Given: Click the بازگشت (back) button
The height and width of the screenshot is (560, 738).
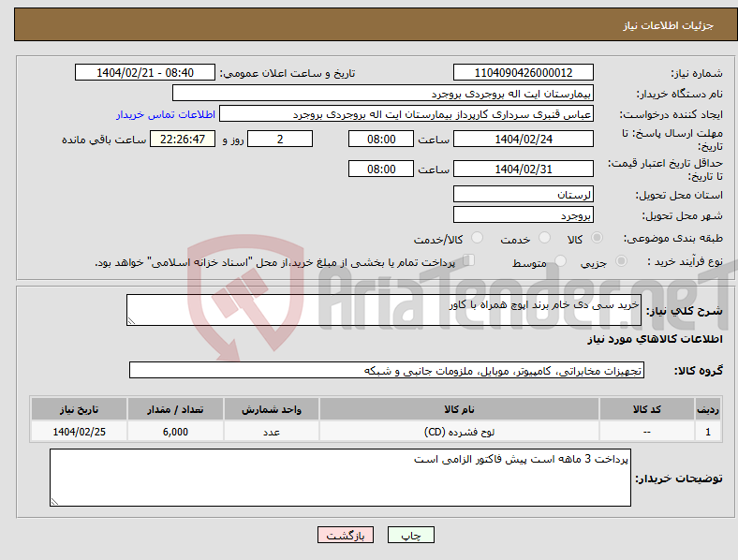Looking at the screenshot, I should [346, 535].
